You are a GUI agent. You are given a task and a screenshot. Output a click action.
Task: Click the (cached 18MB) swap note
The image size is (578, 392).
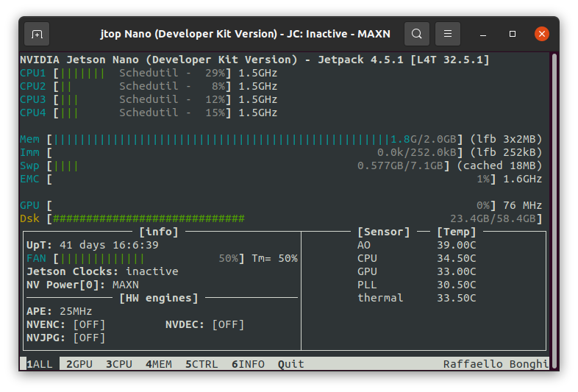click(499, 166)
